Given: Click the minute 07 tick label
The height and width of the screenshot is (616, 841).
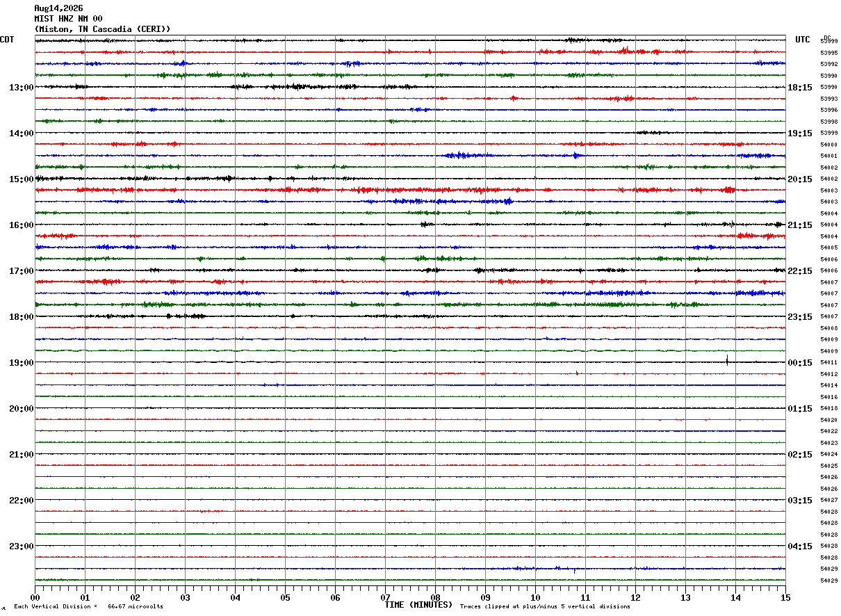Looking at the screenshot, I should (x=385, y=597).
